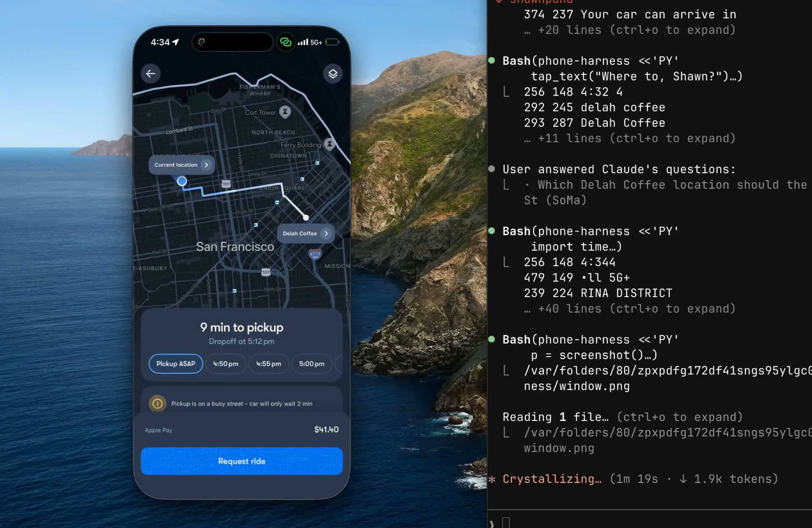Tap the battery indicator in status bar
Image resolution: width=812 pixels, height=528 pixels.
click(332, 42)
